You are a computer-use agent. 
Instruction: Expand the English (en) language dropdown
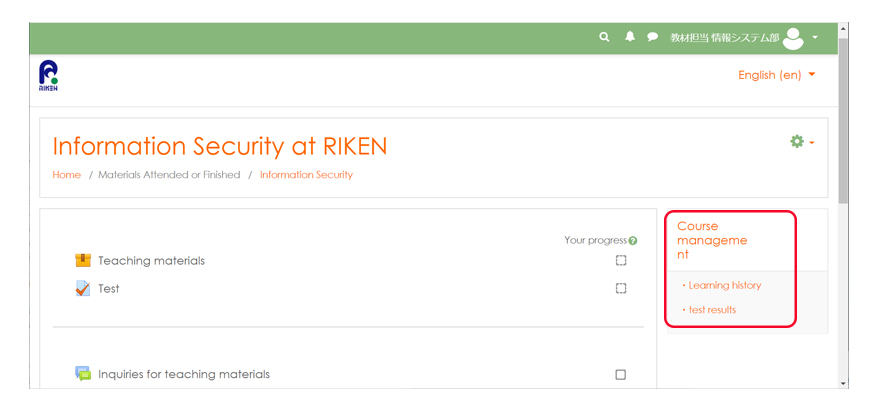(x=776, y=75)
